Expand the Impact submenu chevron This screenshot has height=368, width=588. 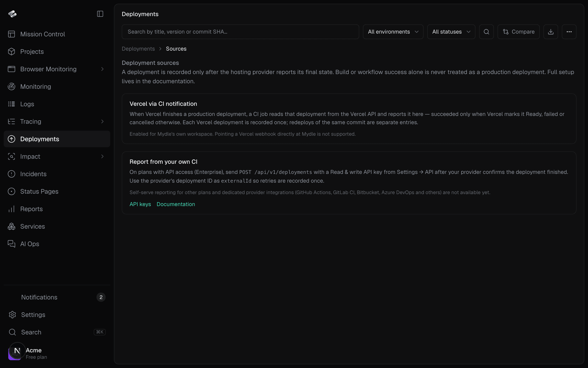click(102, 156)
